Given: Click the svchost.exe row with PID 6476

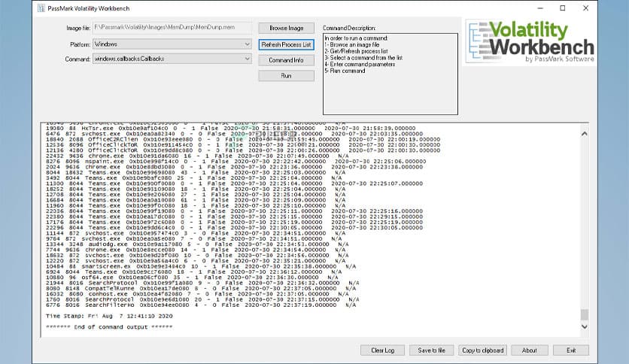Looking at the screenshot, I should coord(234,134).
